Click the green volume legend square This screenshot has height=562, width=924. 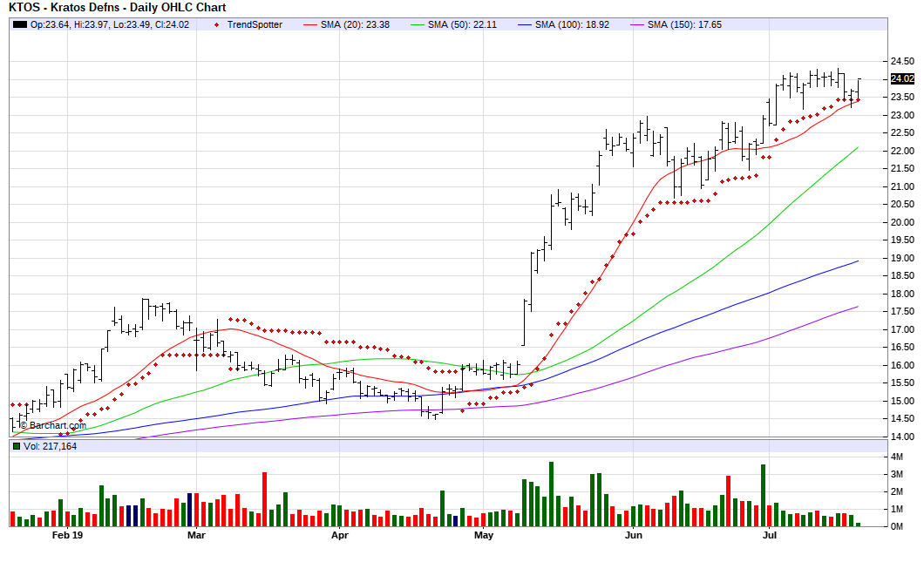[x=17, y=446]
